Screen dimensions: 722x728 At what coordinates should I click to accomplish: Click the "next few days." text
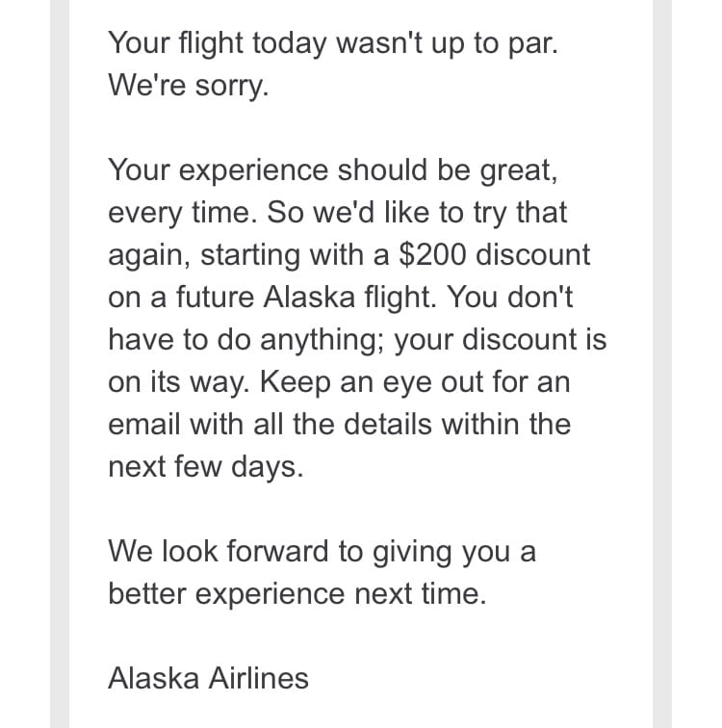[x=205, y=466]
